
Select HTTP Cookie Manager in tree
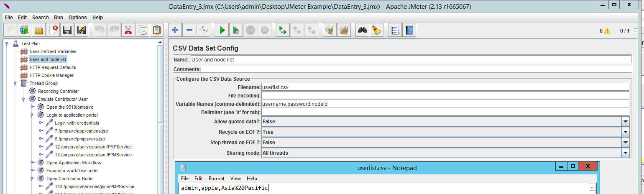coord(51,75)
